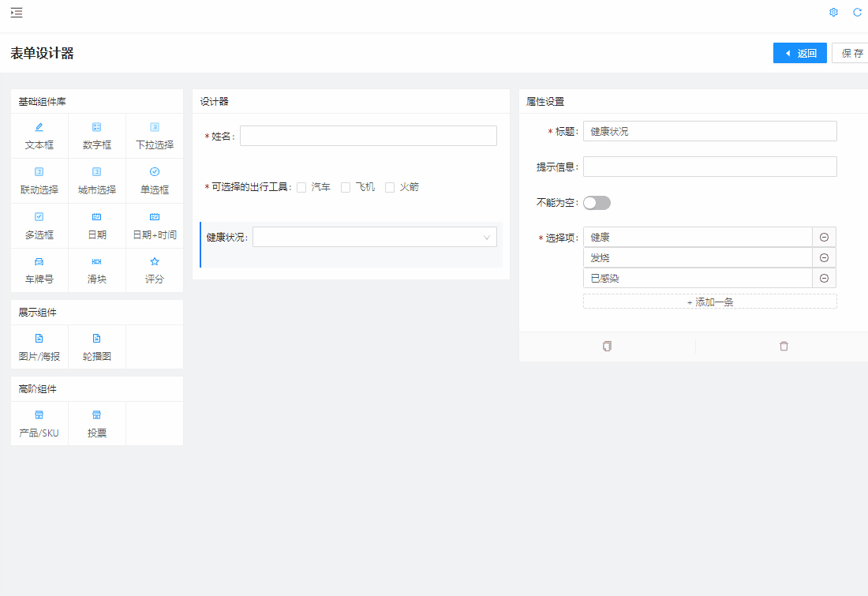Click the refresh icon at top right
The height and width of the screenshot is (596, 868).
coord(857,12)
